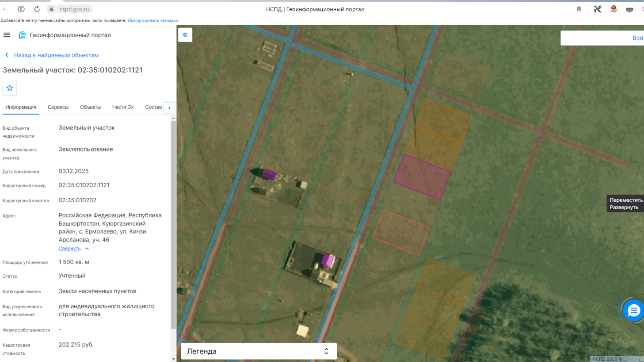Click the info panel vertical scrollbar
This screenshot has width=644, height=362.
point(173,224)
